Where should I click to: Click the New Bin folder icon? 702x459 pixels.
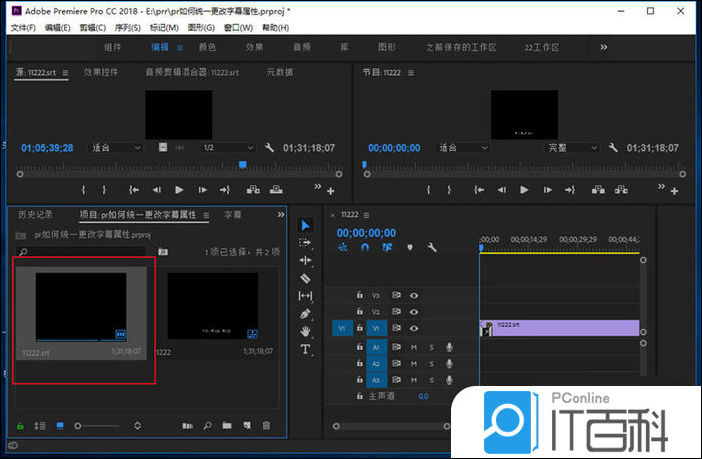pos(227,426)
